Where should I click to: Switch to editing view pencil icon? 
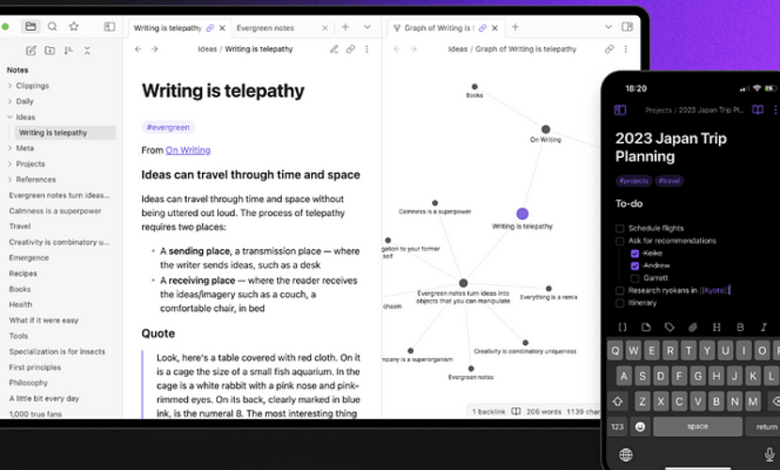coord(334,49)
